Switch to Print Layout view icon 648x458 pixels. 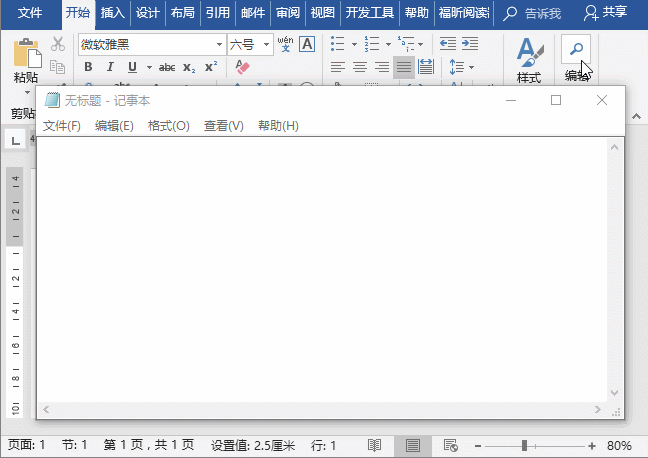412,446
